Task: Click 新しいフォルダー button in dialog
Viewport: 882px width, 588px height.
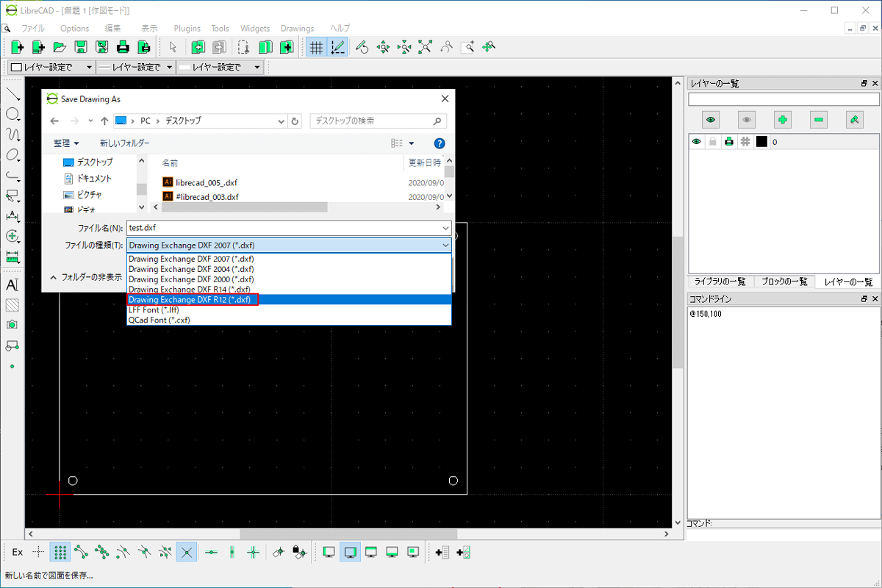Action: (124, 143)
